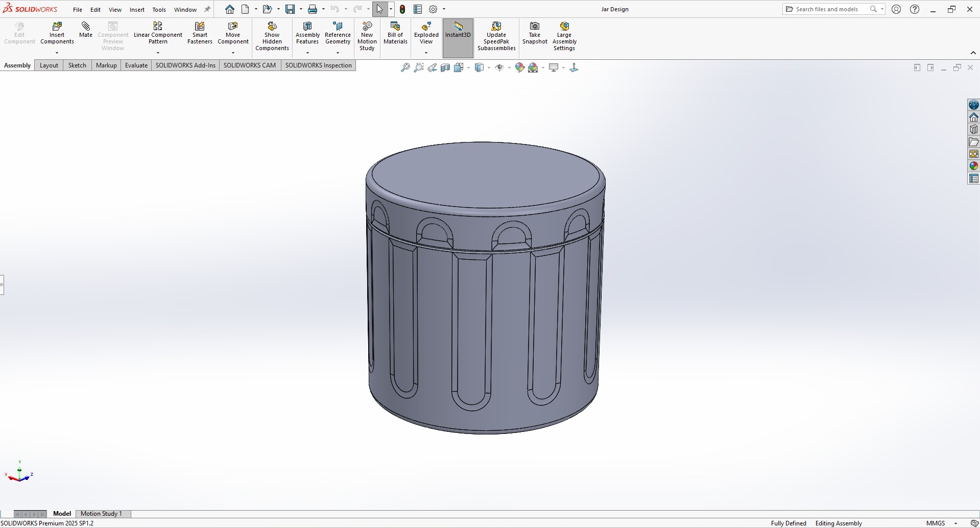
Task: Open the Assembly Features dropdown
Action: point(307,53)
